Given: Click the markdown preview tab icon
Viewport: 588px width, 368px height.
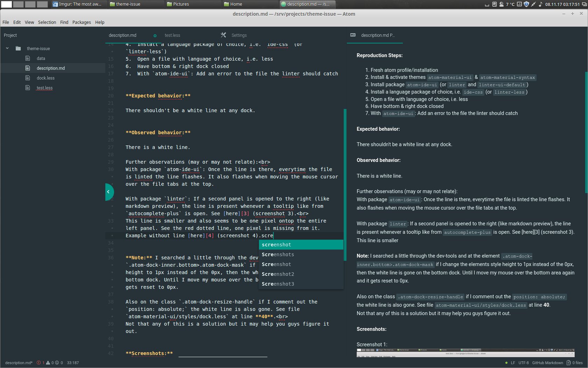Looking at the screenshot, I should click(353, 35).
